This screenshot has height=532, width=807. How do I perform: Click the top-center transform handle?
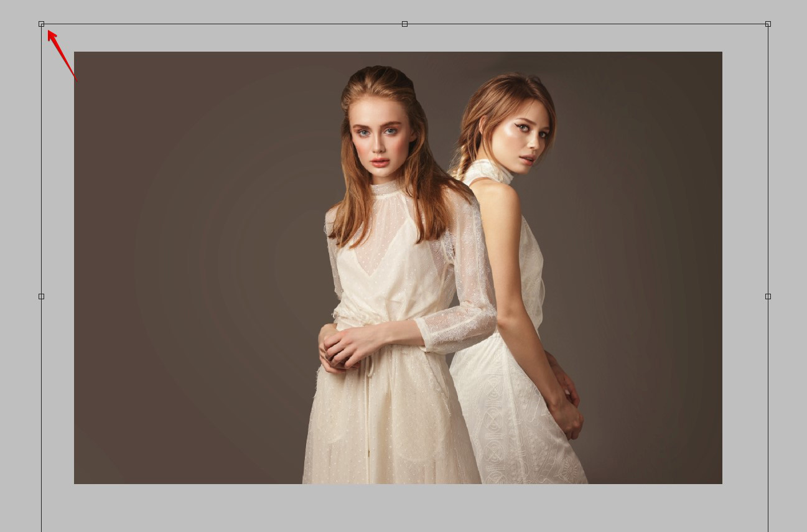(404, 24)
